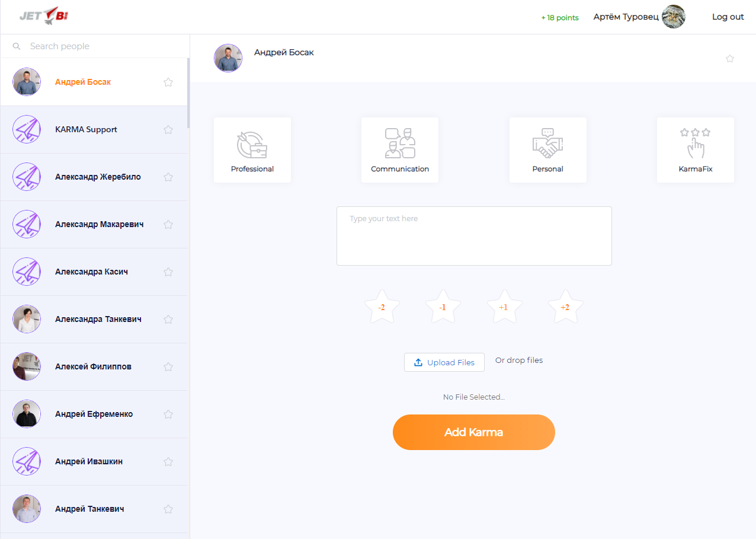Screen dimensions: 756x539
Task: Select the KarmaFix category icon
Action: click(696, 143)
